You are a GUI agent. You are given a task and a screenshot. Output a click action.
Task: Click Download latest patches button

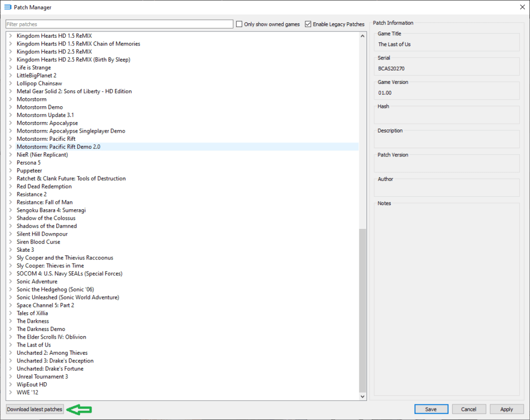35,409
